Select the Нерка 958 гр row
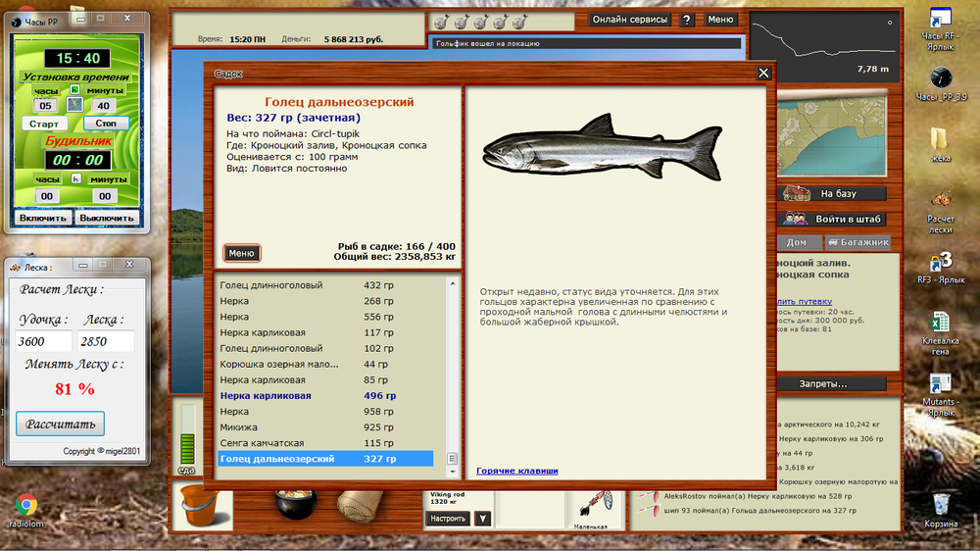 pos(325,412)
